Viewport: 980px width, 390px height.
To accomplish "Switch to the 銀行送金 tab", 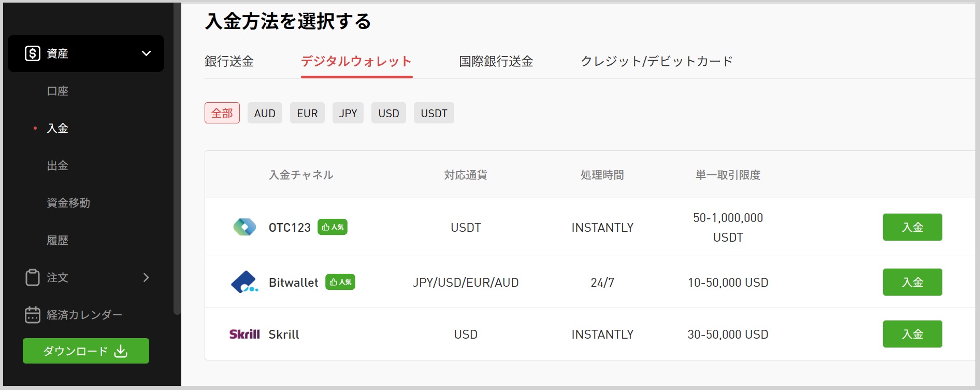I will pyautogui.click(x=229, y=61).
